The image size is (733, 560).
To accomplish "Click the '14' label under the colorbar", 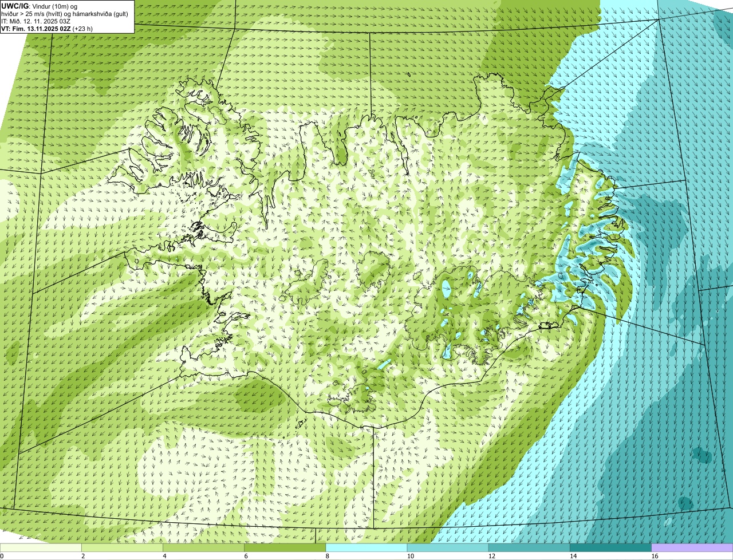I will click(573, 556).
